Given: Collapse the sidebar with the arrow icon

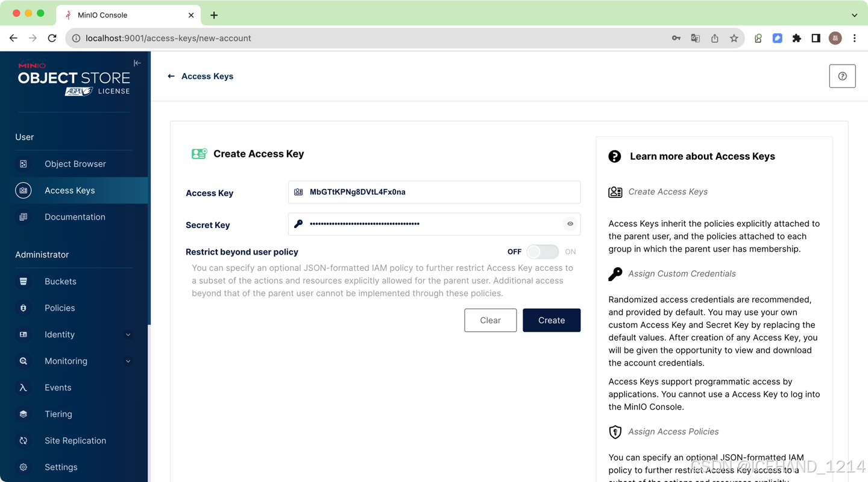Looking at the screenshot, I should click(137, 63).
